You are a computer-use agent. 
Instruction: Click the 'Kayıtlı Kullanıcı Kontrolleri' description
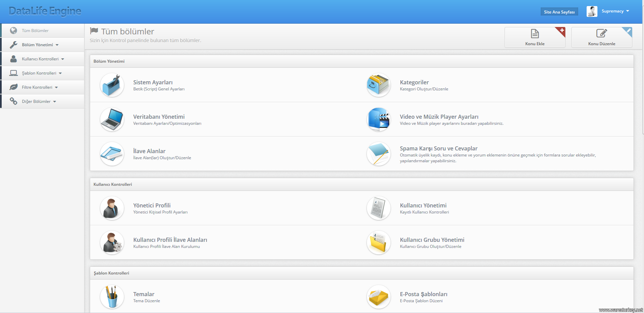click(424, 212)
